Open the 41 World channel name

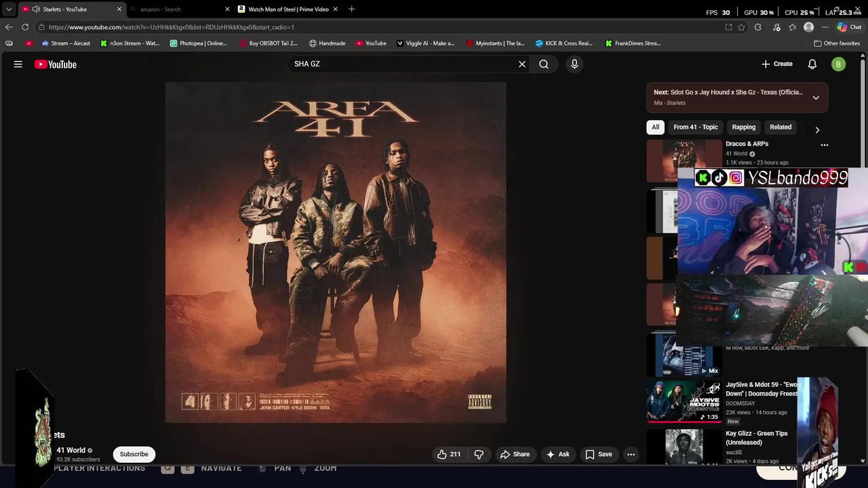pos(71,450)
